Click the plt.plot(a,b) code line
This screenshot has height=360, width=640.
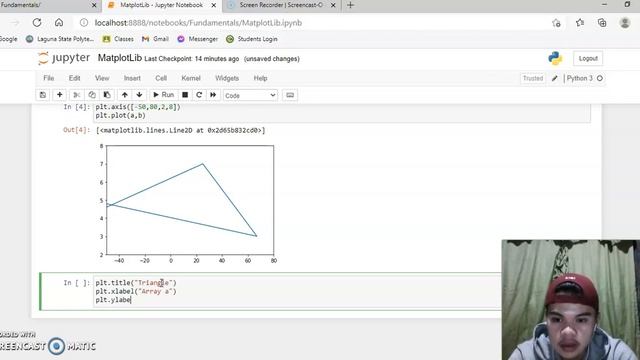click(x=120, y=116)
